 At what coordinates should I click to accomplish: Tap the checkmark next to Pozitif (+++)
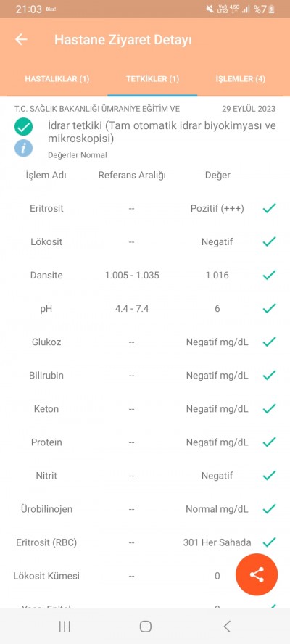click(269, 209)
